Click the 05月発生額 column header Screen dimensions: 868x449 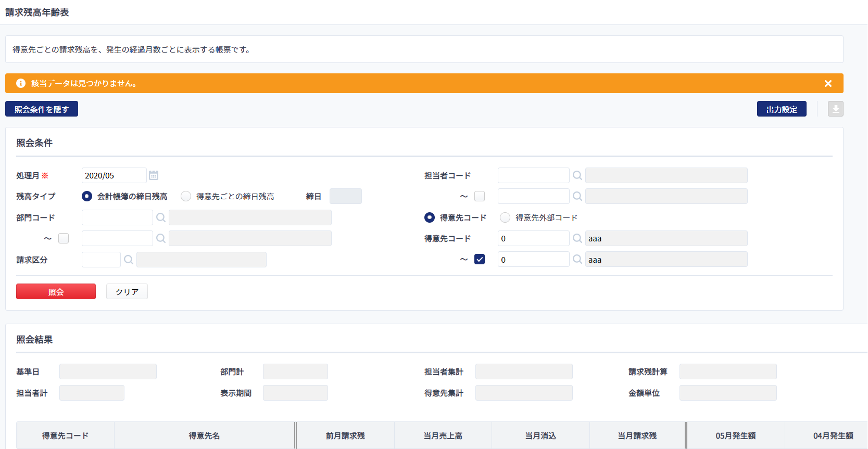(736, 435)
